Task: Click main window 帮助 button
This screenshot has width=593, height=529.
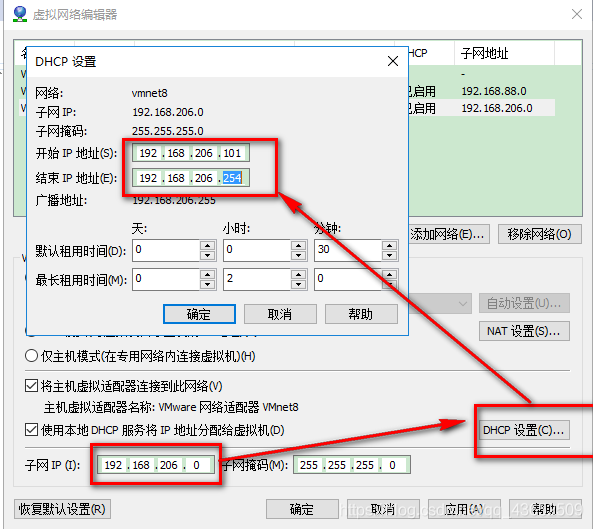Action: (545, 509)
